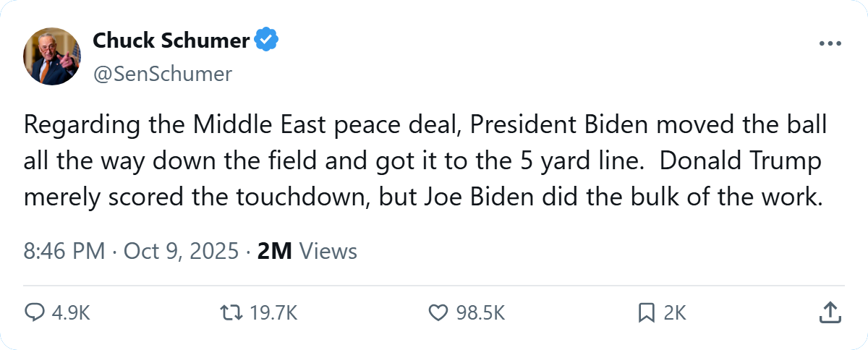Click Chuck Schumer's profile avatar photo

pyautogui.click(x=52, y=56)
